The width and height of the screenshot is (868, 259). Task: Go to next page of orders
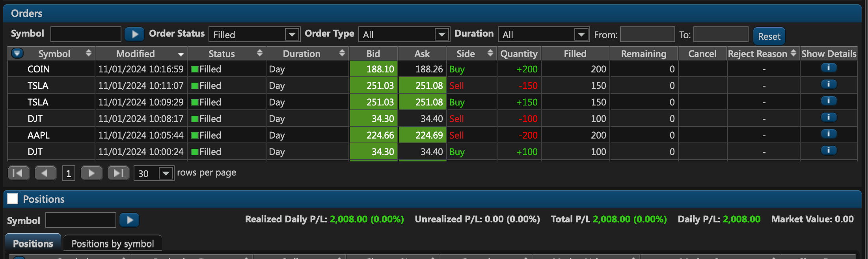[x=91, y=173]
